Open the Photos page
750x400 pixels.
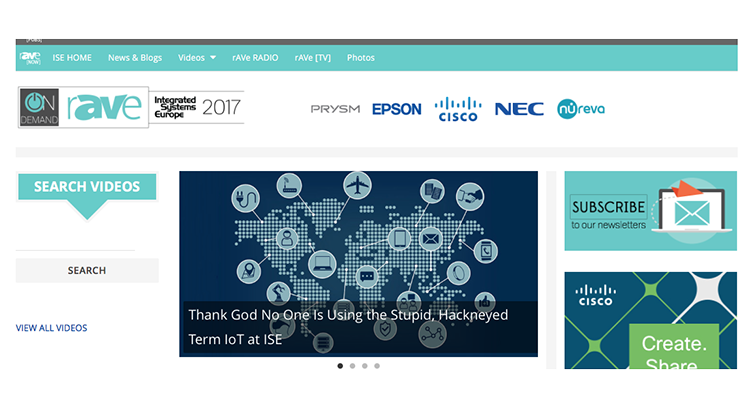coord(361,58)
